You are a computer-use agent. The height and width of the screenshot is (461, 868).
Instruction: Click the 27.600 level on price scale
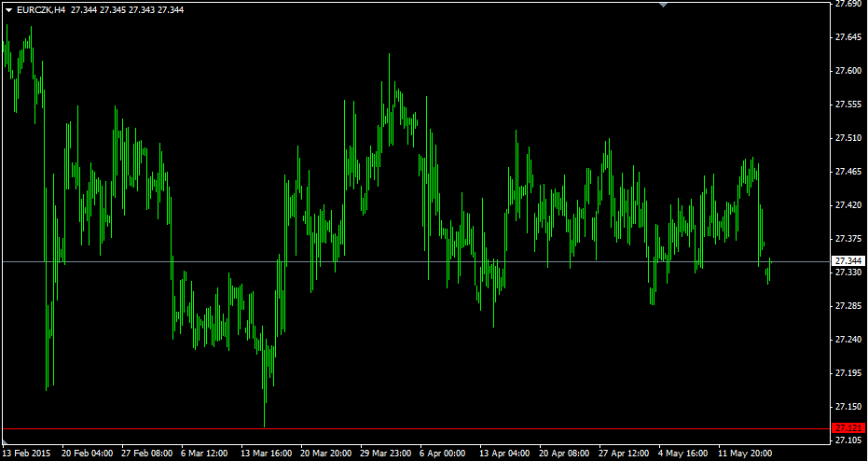pos(847,71)
